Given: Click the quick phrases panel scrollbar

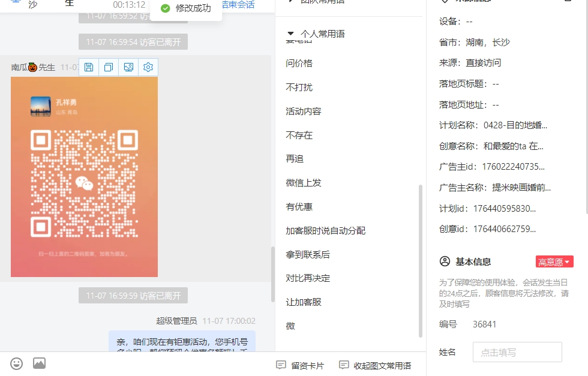Looking at the screenshot, I should (421, 261).
